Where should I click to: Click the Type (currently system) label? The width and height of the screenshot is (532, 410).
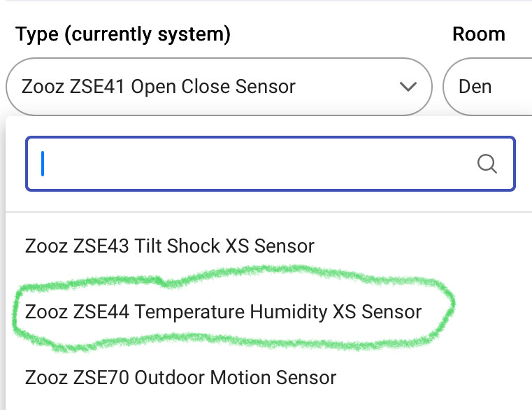pos(123,35)
